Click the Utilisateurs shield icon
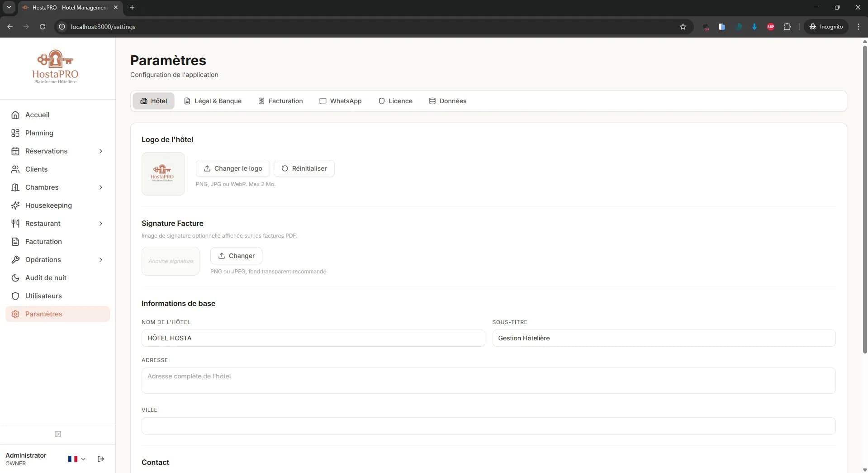 (x=15, y=296)
